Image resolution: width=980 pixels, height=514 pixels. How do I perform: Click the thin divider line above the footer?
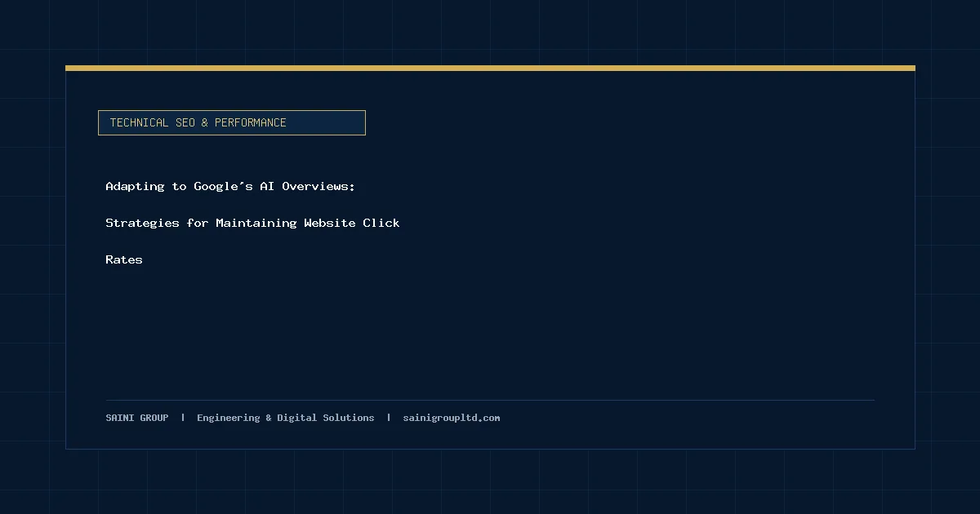point(490,400)
